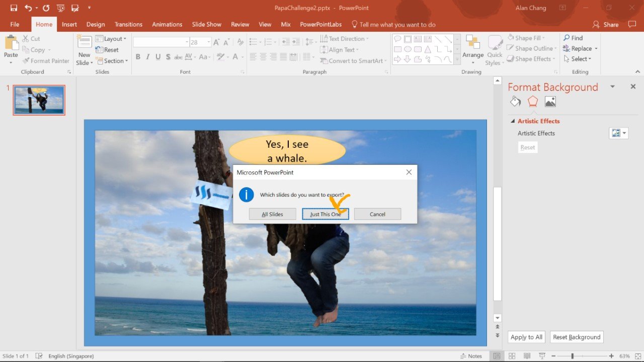Open the Shape Effects menu

coord(532,59)
